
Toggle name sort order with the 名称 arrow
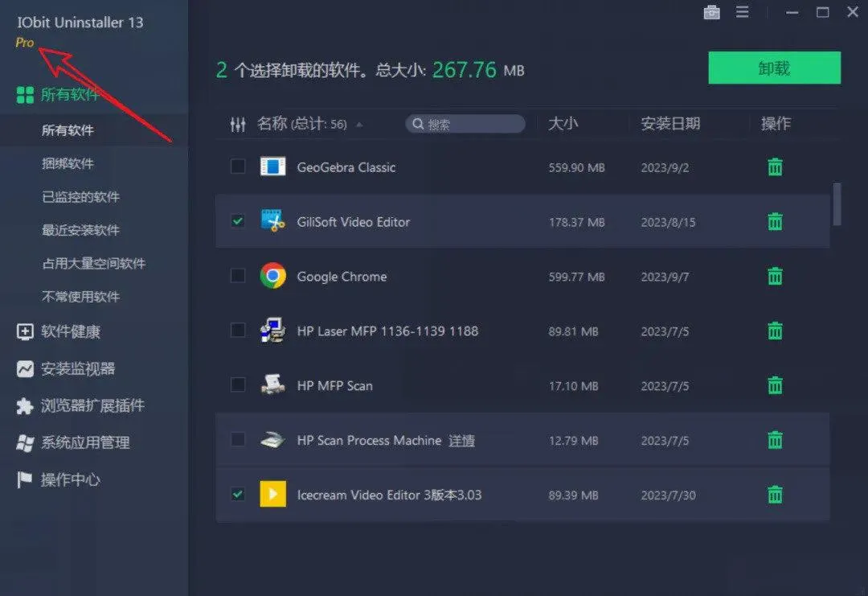360,124
